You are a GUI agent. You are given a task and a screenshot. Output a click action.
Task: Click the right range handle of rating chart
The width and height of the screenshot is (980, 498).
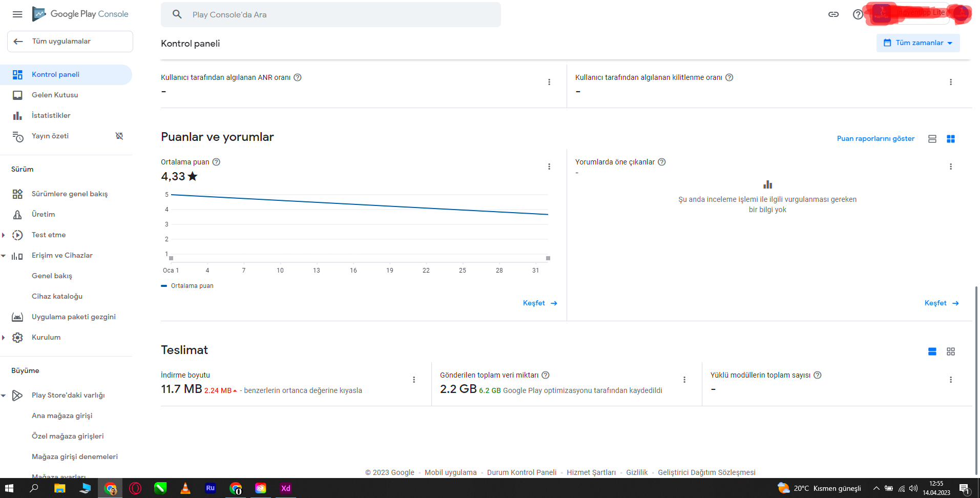point(548,258)
